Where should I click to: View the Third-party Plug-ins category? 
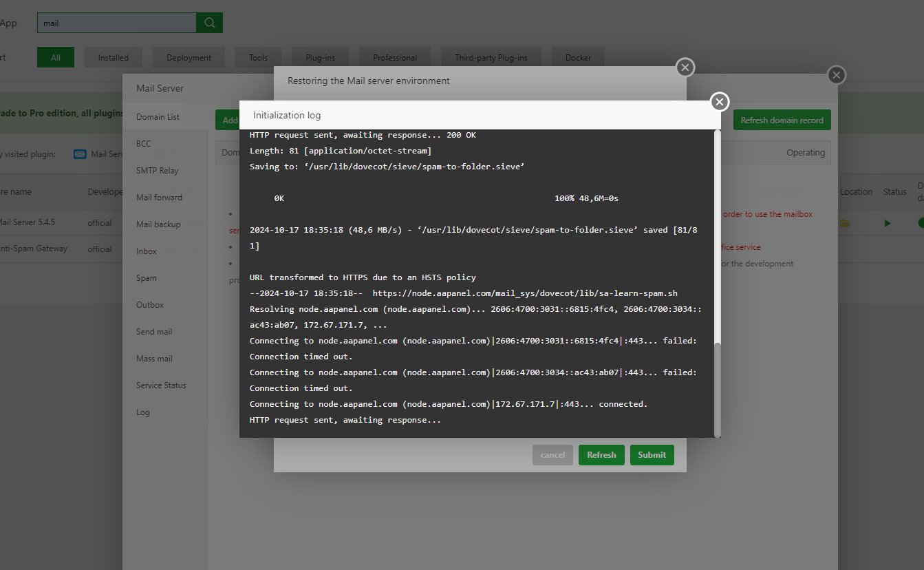(491, 58)
